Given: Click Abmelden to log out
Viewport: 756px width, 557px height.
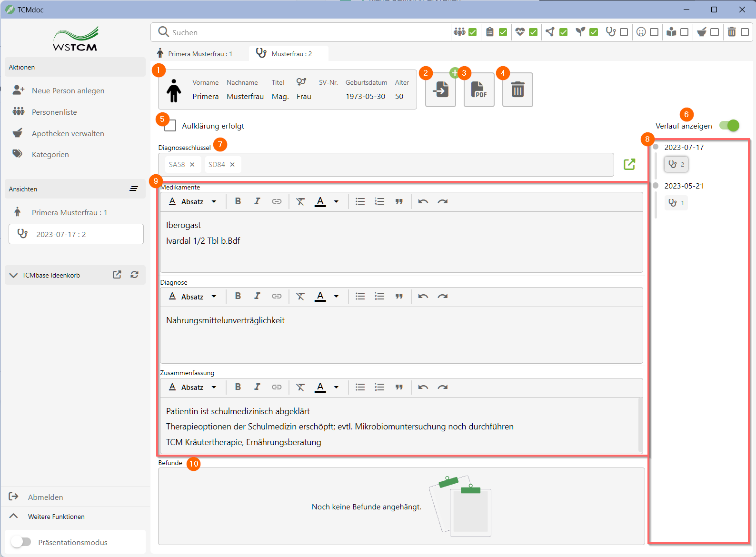Looking at the screenshot, I should click(x=45, y=497).
